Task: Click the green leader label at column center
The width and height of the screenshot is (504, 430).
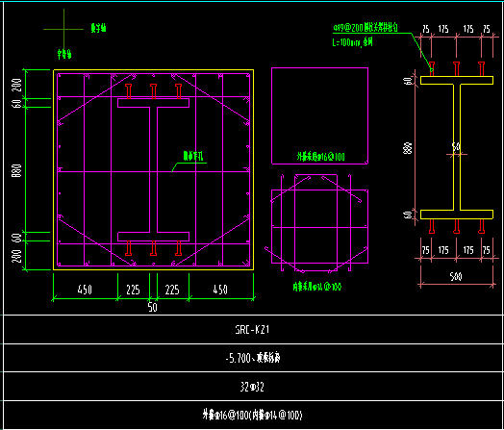Action: pos(193,156)
